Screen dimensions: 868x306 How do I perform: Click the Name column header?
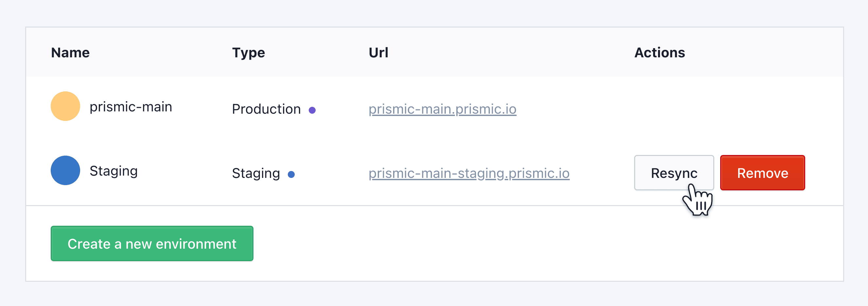point(70,52)
